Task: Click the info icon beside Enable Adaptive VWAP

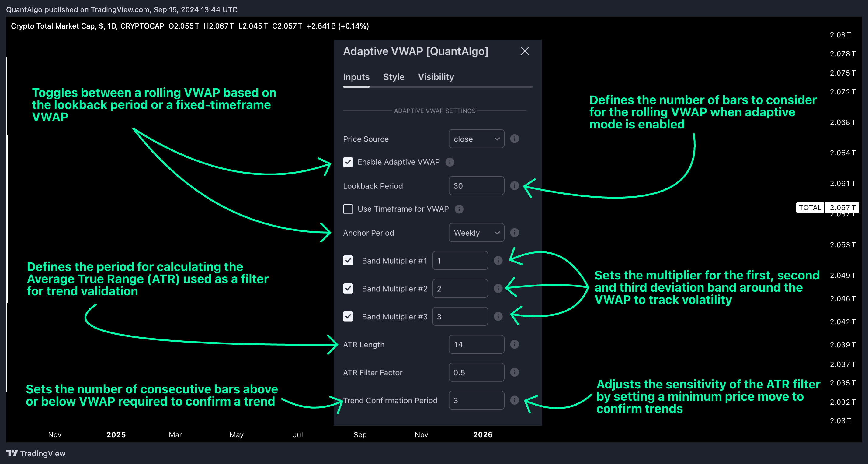Action: click(x=450, y=162)
